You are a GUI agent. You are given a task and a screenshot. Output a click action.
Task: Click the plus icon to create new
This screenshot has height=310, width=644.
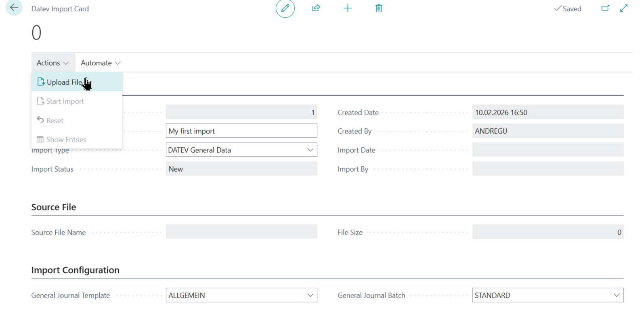click(x=348, y=8)
